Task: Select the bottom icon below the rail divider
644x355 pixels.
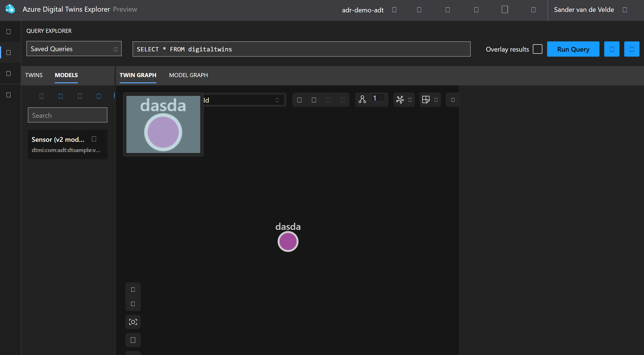Action: pyautogui.click(x=9, y=95)
